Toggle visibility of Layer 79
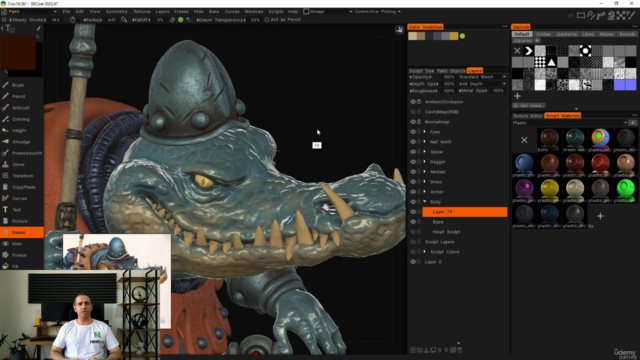Screen dimensions: 640x360 pyautogui.click(x=413, y=212)
